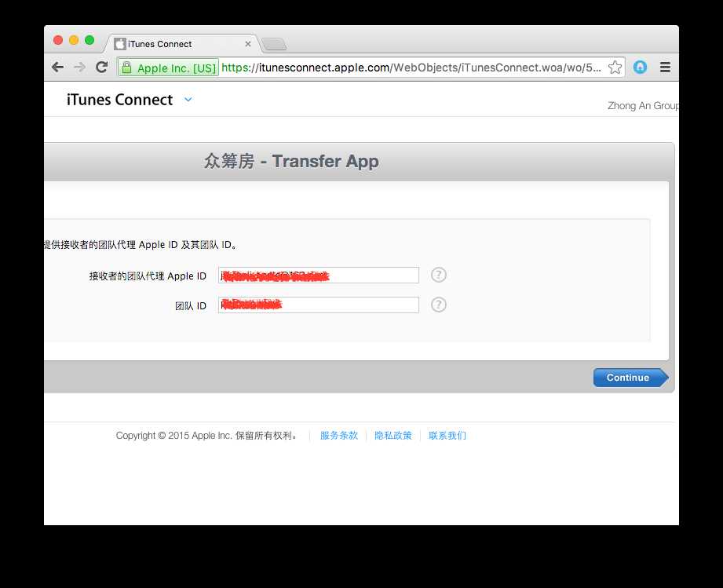Image resolution: width=723 pixels, height=588 pixels.
Task: Click the blue circular extension icon
Action: 640,68
